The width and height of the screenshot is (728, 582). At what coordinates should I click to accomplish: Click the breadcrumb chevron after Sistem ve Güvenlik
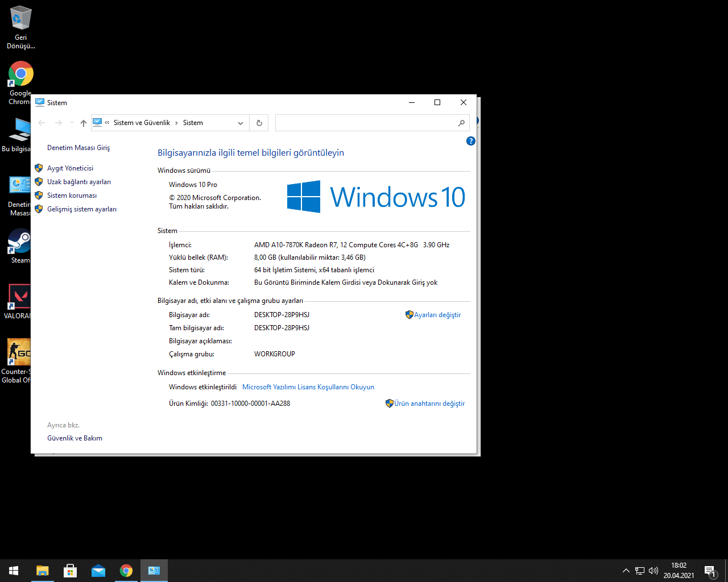176,123
